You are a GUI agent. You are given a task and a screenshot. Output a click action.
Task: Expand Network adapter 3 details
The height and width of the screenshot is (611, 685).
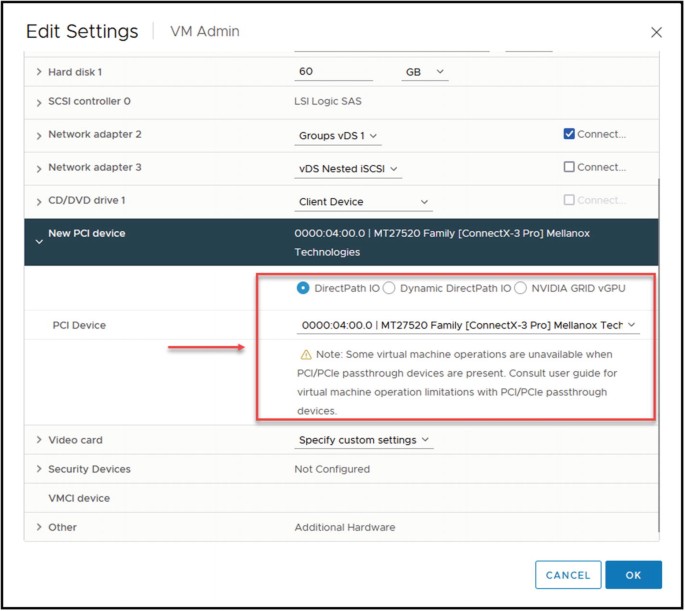39,168
